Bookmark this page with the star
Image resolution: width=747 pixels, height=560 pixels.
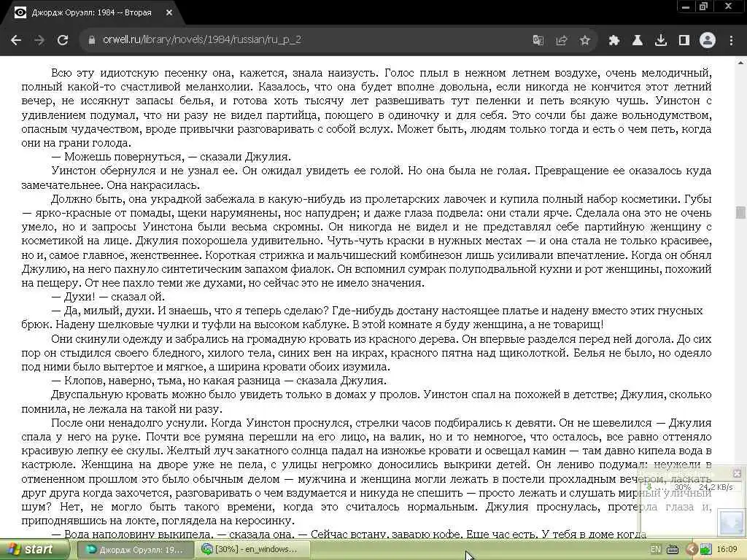[x=585, y=41]
